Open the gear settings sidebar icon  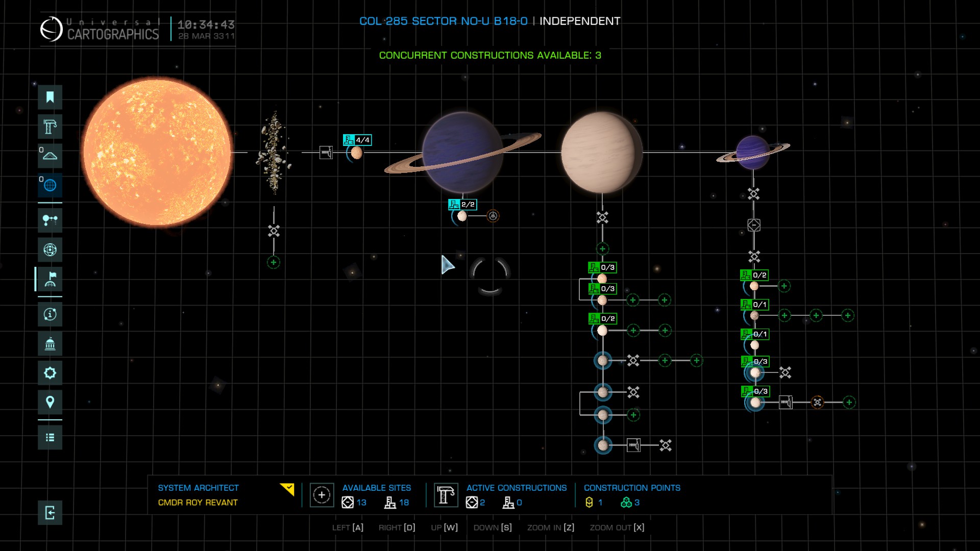point(50,373)
